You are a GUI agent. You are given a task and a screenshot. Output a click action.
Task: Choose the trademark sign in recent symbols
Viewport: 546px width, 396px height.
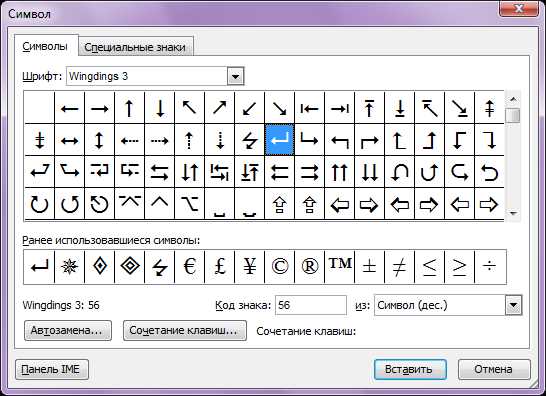[x=340, y=267]
